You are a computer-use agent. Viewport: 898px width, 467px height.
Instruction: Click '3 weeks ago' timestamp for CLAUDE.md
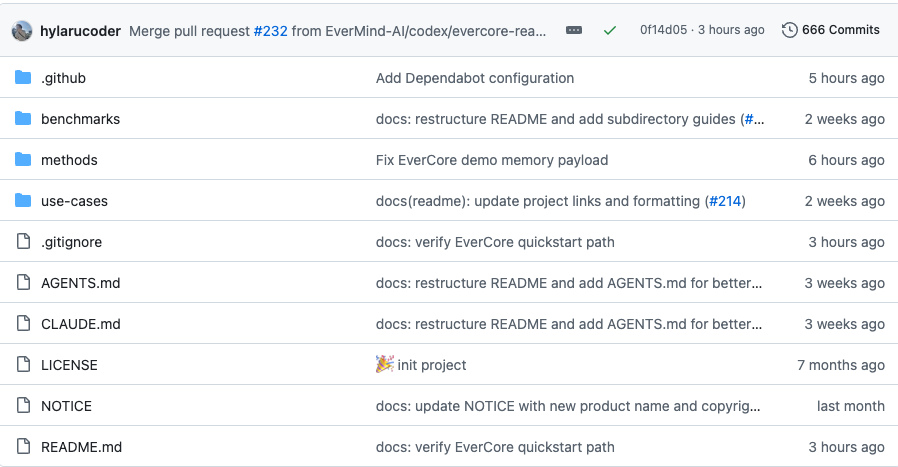pyautogui.click(x=845, y=324)
